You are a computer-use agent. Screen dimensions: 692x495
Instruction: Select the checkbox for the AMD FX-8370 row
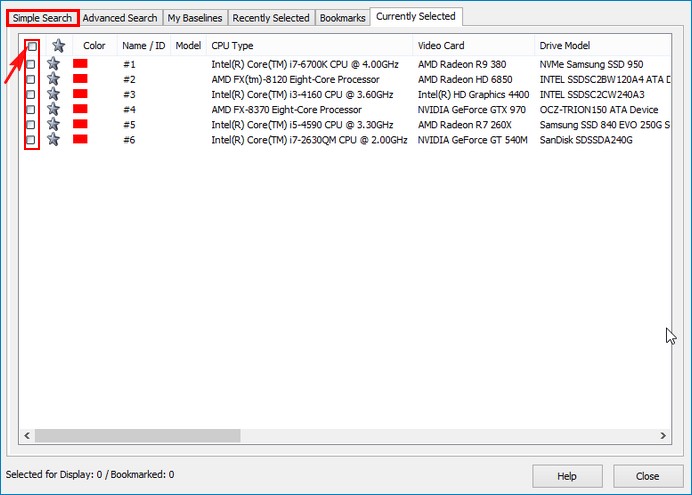coord(30,109)
